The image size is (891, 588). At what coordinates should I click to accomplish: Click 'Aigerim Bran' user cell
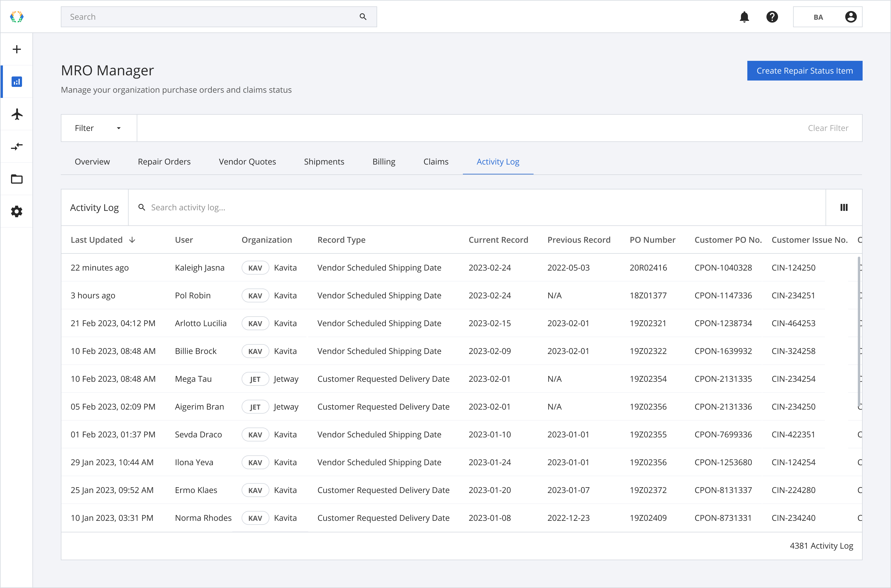(x=199, y=407)
